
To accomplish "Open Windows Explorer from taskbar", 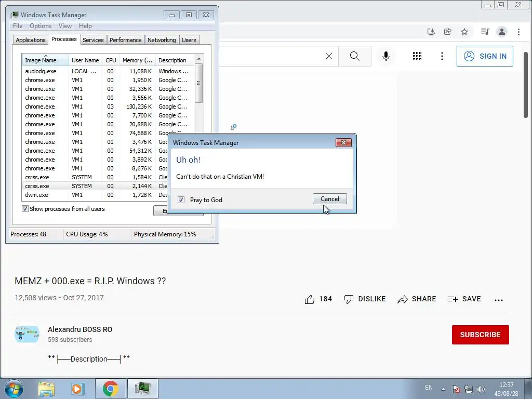I will point(46,389).
